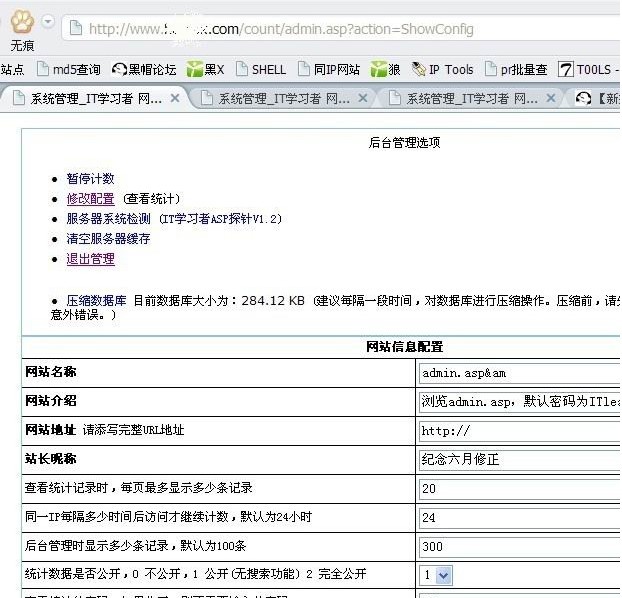Open the 统计数据是否公开 dropdown
Viewport: 622px width, 598px height.
click(x=436, y=575)
